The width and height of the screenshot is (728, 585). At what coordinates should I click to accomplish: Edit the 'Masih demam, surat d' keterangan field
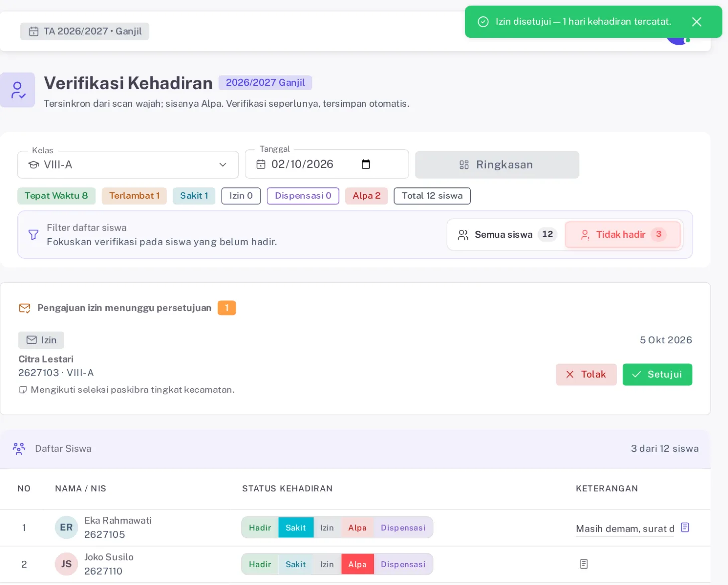pyautogui.click(x=625, y=529)
